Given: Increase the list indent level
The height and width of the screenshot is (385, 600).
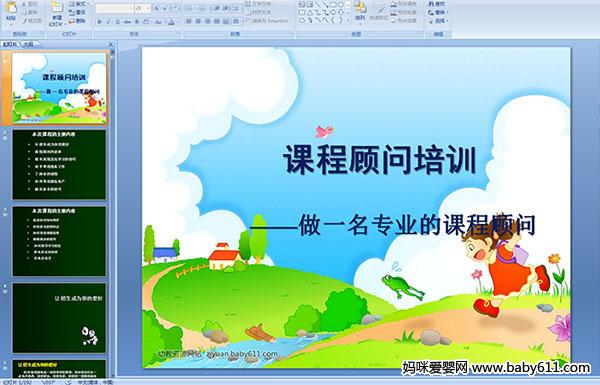Looking at the screenshot, I should click(x=226, y=8).
